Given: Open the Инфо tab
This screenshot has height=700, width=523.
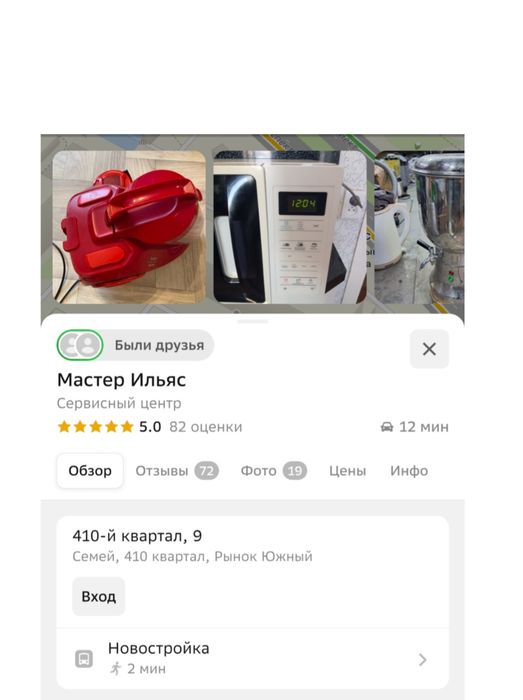Looking at the screenshot, I should tap(409, 471).
